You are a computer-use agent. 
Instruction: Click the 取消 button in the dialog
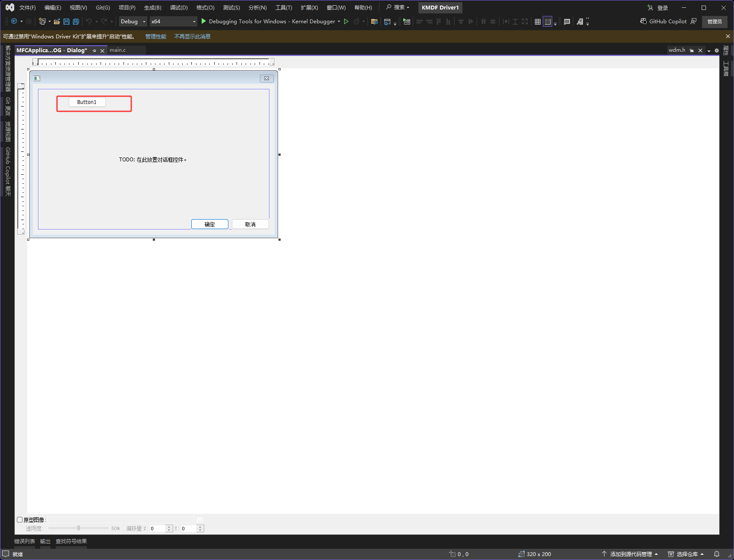point(250,224)
